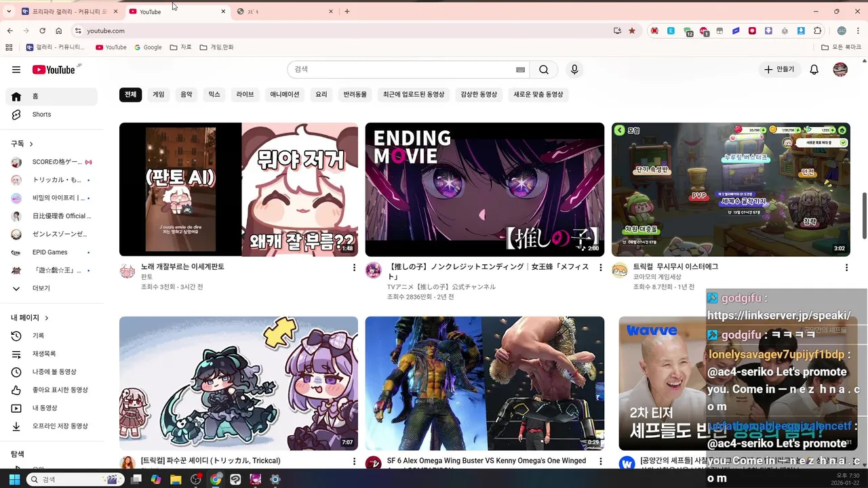
Task: Expand the 내 페이지 section
Action: point(30,318)
